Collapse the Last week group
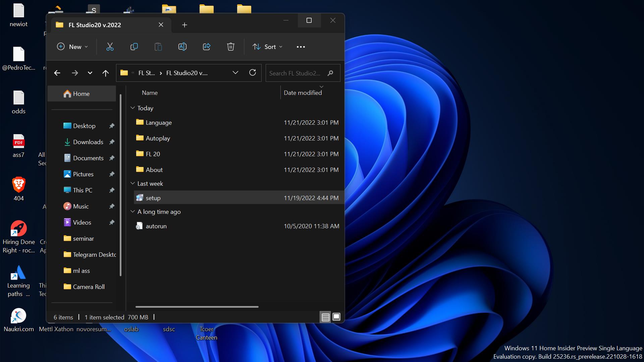 click(x=132, y=183)
